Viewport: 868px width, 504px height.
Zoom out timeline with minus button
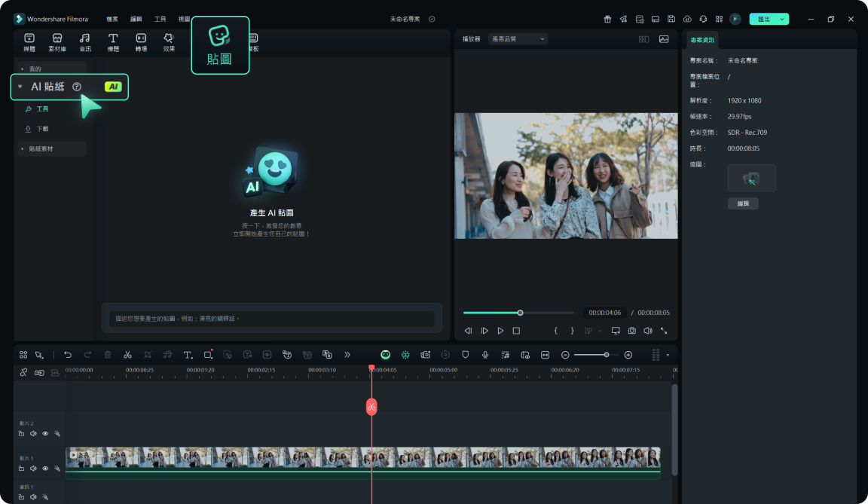pyautogui.click(x=565, y=355)
